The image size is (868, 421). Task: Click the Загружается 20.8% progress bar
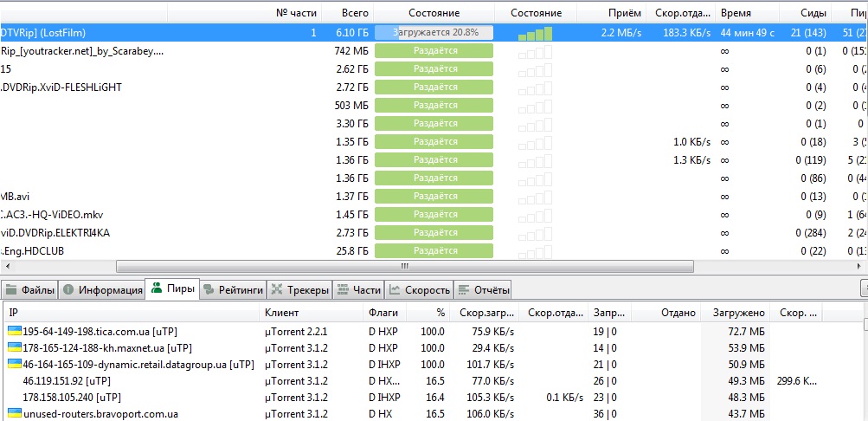coord(434,33)
